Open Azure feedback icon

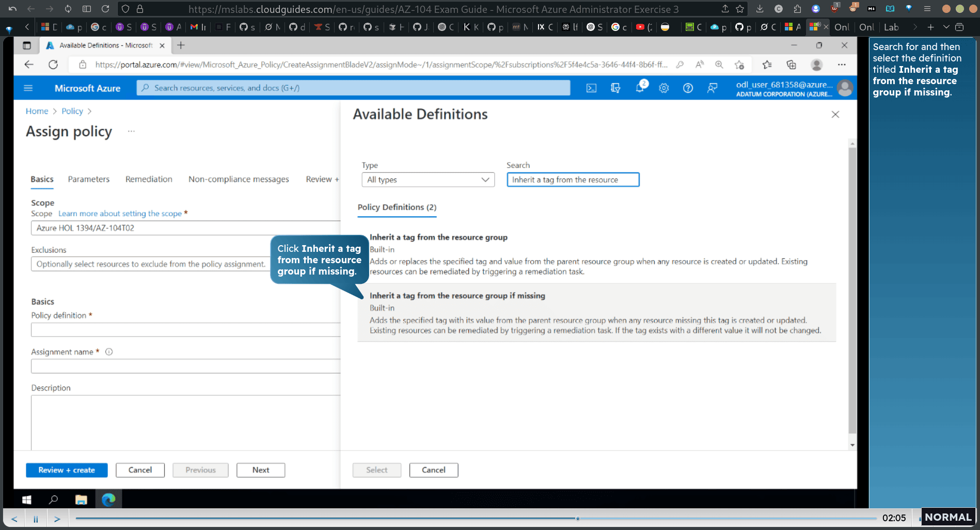(x=712, y=88)
